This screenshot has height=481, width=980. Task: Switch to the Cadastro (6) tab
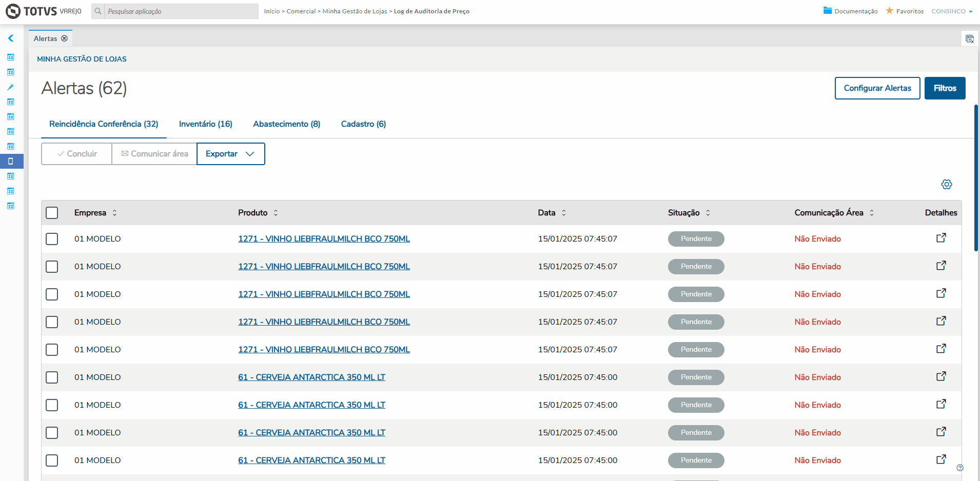coord(364,124)
